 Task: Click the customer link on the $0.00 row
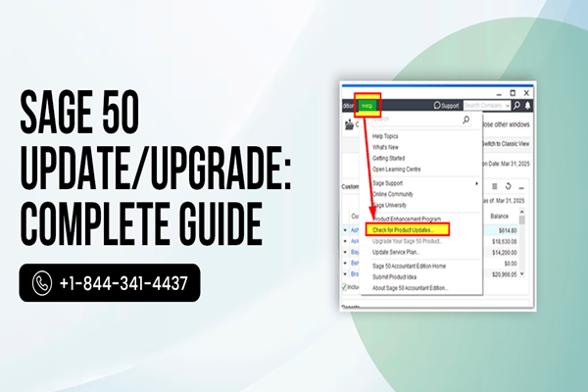[355, 264]
